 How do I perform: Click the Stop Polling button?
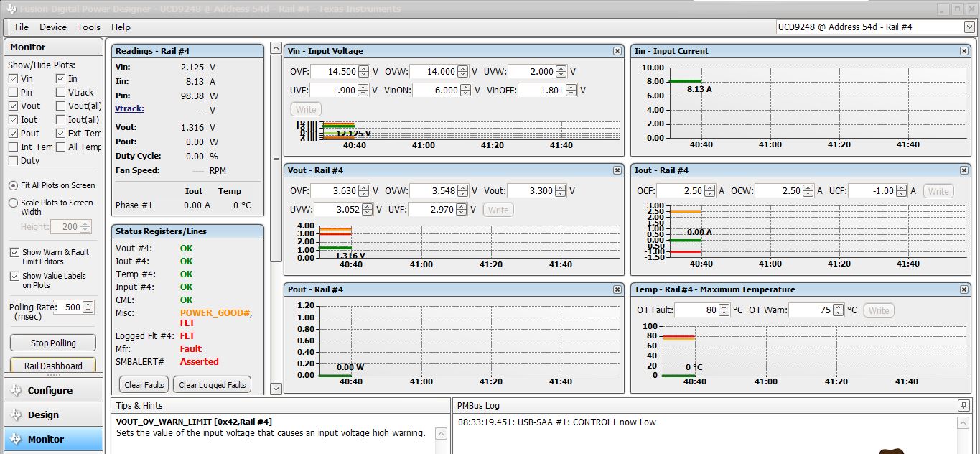point(53,343)
